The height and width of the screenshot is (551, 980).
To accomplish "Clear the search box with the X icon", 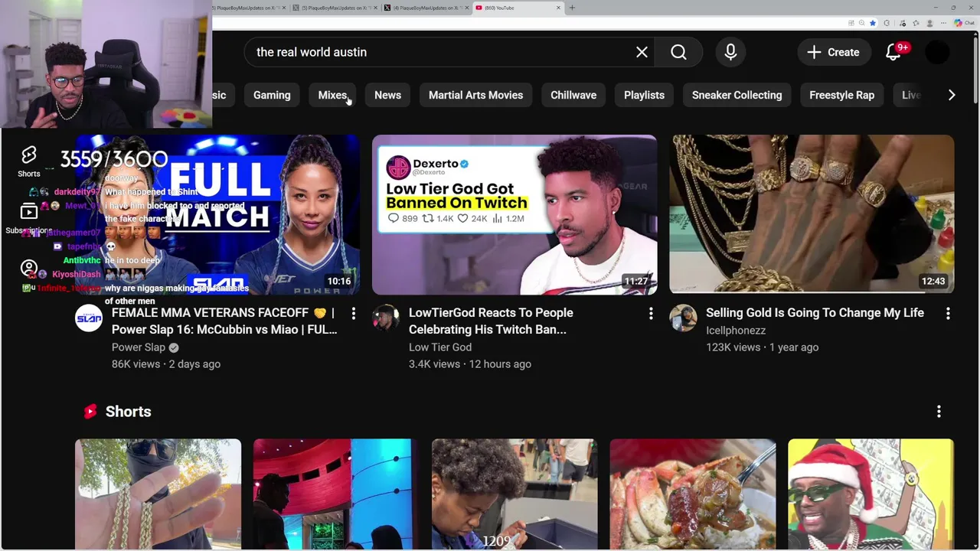I will click(642, 52).
